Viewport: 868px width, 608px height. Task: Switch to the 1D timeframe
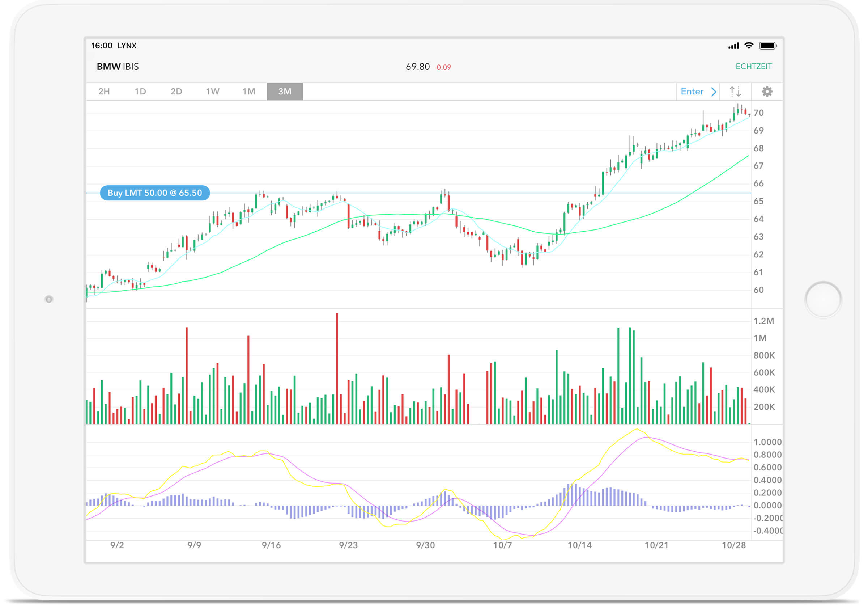(x=140, y=91)
